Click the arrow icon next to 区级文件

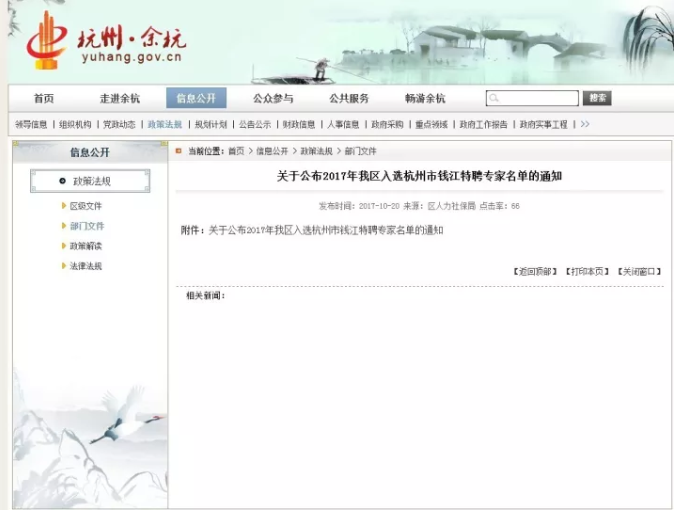pyautogui.click(x=64, y=206)
